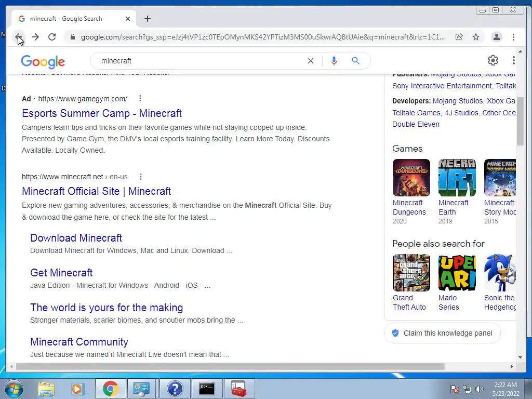532x399 pixels.
Task: Select the Minecraft tab title
Action: [x=66, y=19]
